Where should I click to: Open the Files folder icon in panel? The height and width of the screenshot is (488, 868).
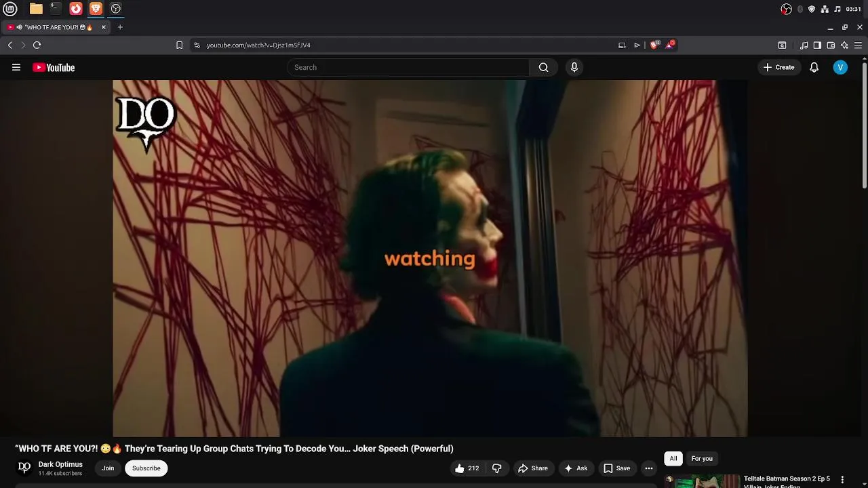[36, 9]
